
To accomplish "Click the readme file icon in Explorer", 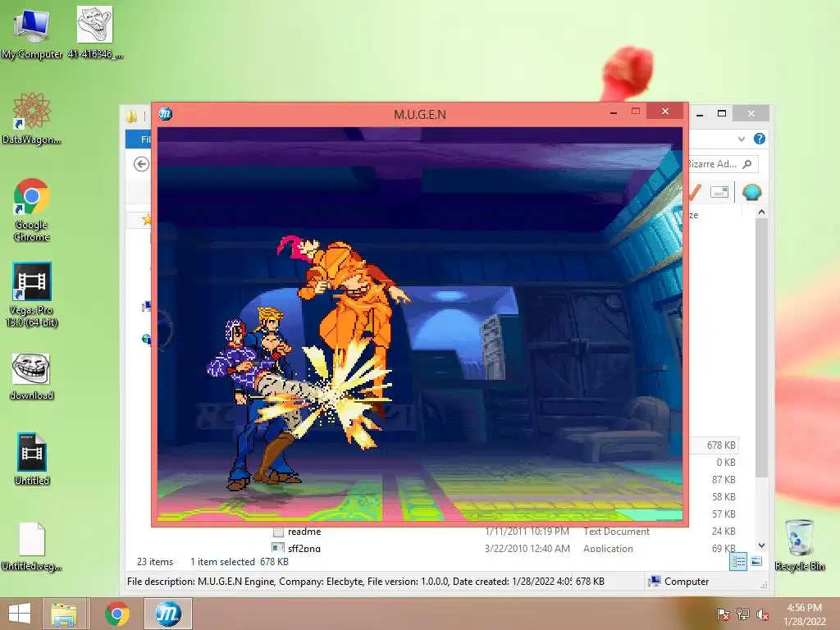I will coord(278,532).
